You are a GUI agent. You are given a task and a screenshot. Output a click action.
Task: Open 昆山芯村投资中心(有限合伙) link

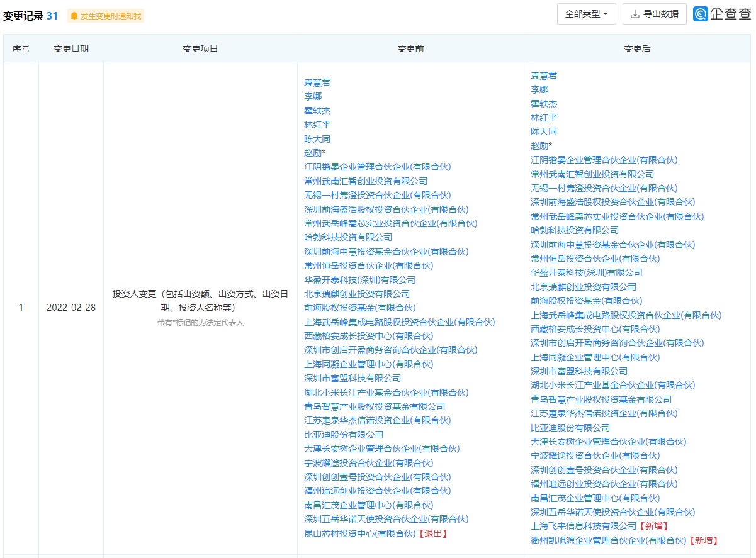pyautogui.click(x=359, y=533)
